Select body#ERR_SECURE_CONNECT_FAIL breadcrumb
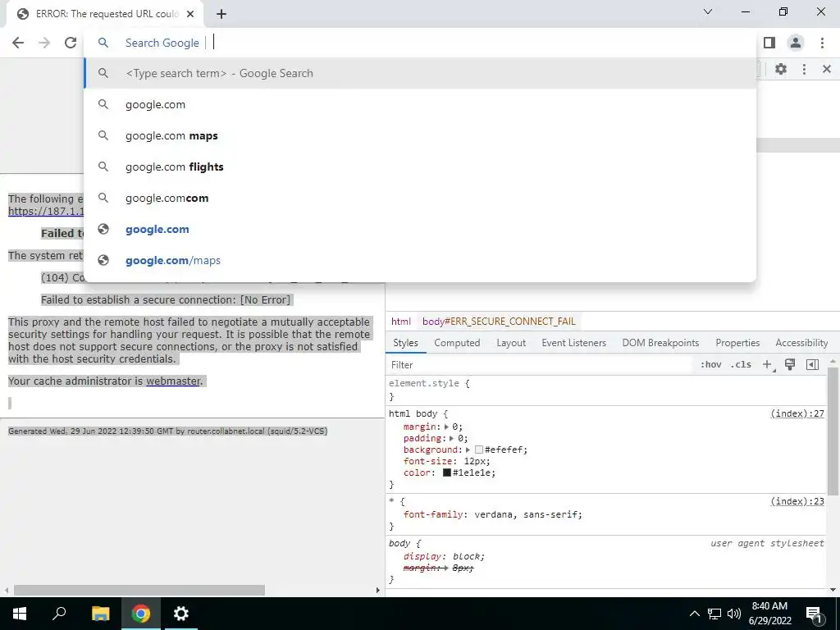 click(499, 322)
